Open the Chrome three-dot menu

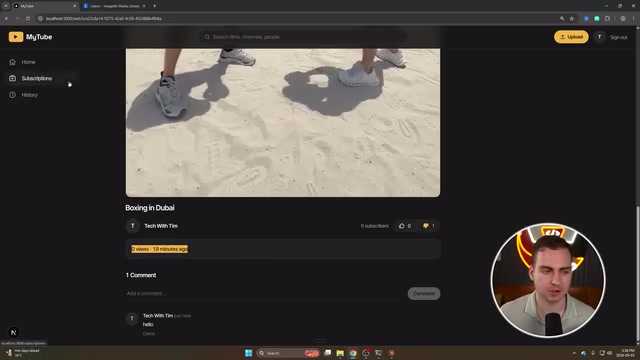633,18
